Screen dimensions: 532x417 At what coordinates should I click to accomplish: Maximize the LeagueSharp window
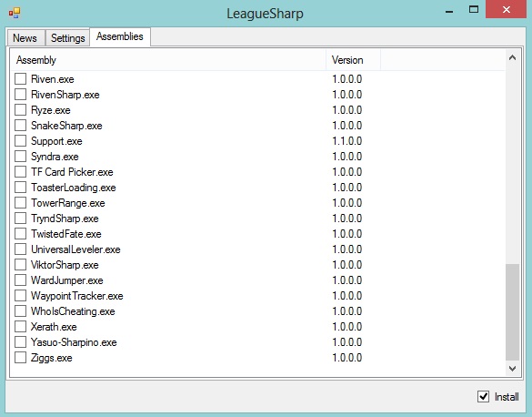click(474, 9)
